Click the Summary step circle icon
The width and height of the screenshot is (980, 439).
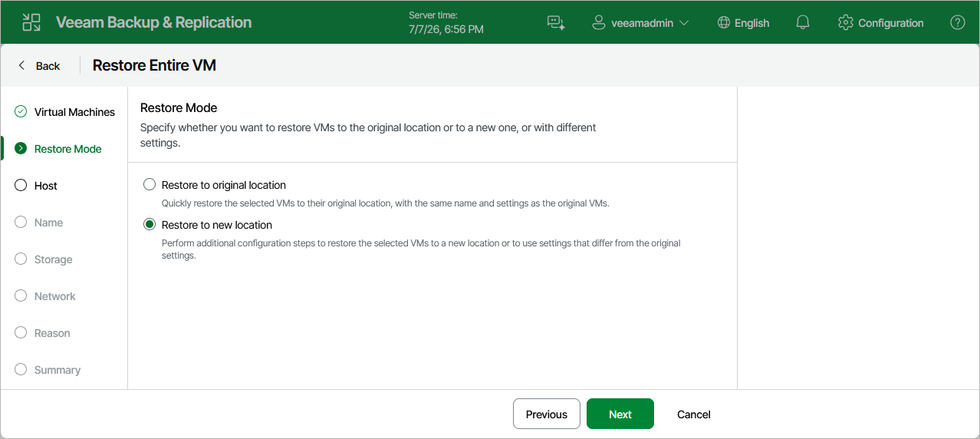(21, 369)
